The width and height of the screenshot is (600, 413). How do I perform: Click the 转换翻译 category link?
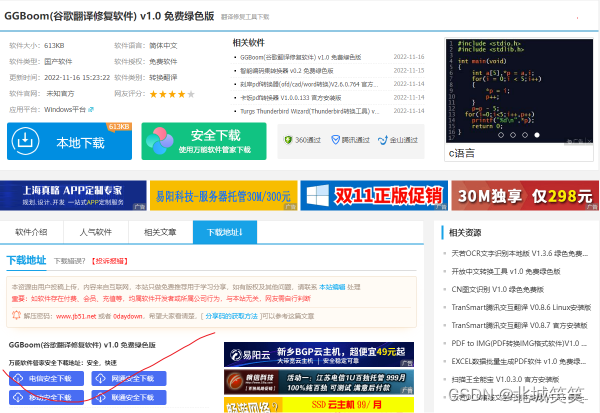click(x=163, y=78)
